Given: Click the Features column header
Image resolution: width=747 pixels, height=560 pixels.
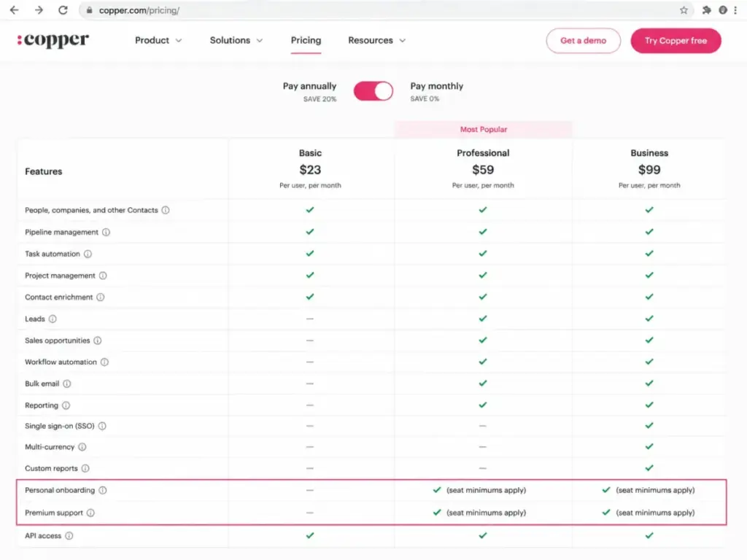Looking at the screenshot, I should [x=43, y=171].
